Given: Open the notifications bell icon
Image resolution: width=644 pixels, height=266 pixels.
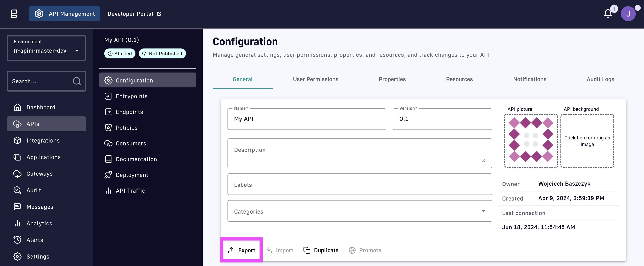Looking at the screenshot, I should [x=608, y=14].
